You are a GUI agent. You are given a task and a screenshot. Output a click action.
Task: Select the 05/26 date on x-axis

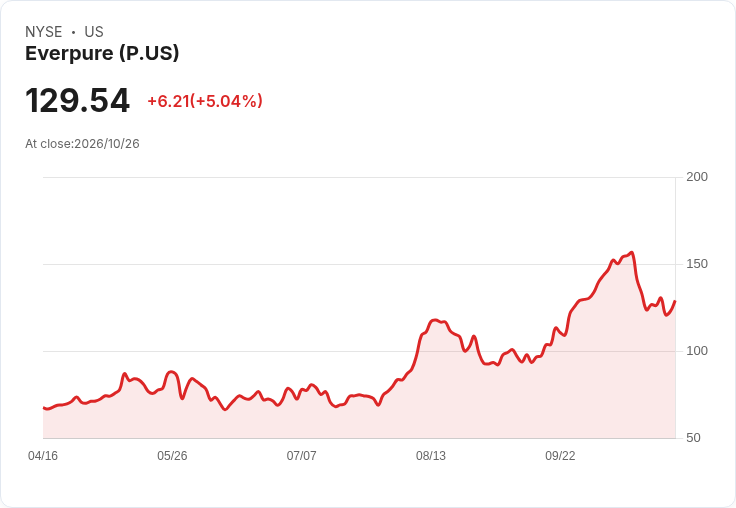click(x=172, y=456)
